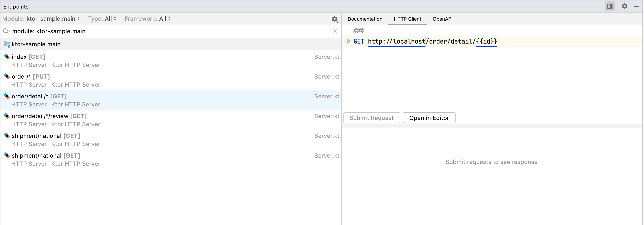Click the {{id}} variable in URL
This screenshot has height=225, width=644.
(x=486, y=42)
